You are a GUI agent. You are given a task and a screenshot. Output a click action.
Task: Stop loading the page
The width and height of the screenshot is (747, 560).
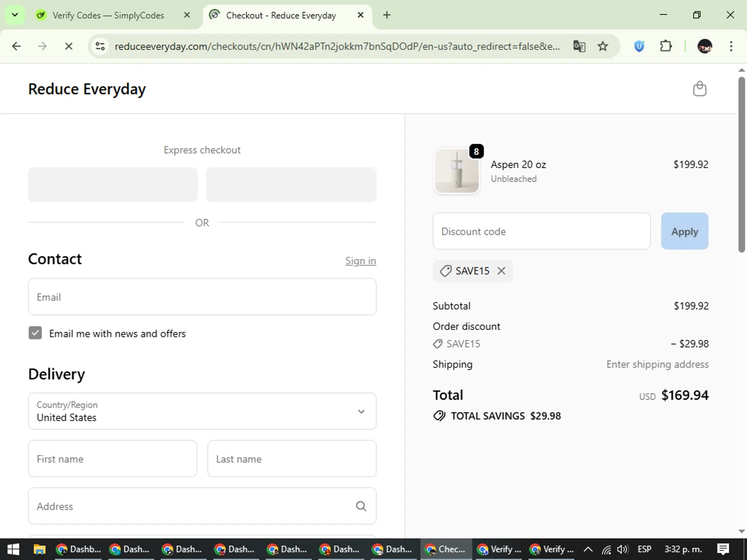point(69,46)
